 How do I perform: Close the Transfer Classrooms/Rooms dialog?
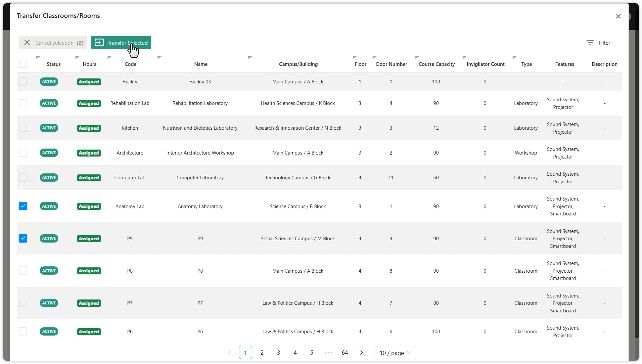pyautogui.click(x=618, y=16)
